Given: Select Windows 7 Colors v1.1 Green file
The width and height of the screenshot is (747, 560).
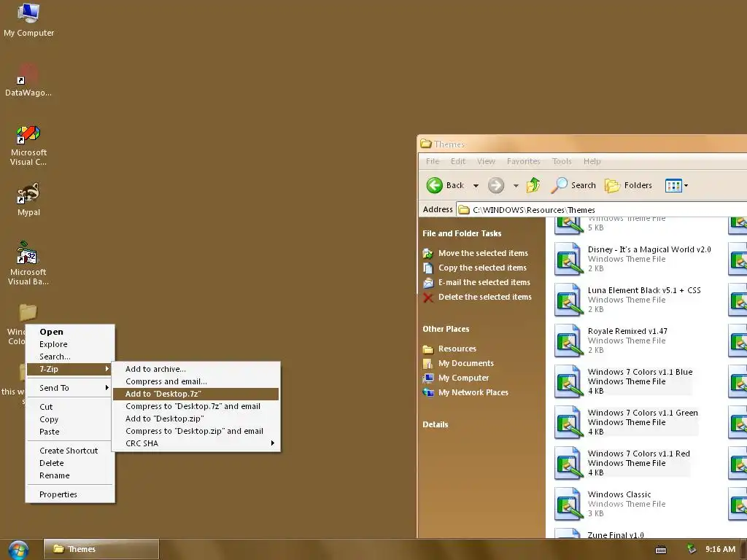Looking at the screenshot, I should pyautogui.click(x=627, y=422).
